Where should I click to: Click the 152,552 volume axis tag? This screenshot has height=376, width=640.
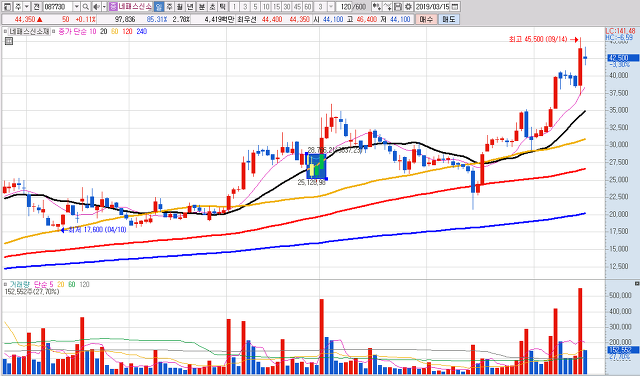[623, 350]
